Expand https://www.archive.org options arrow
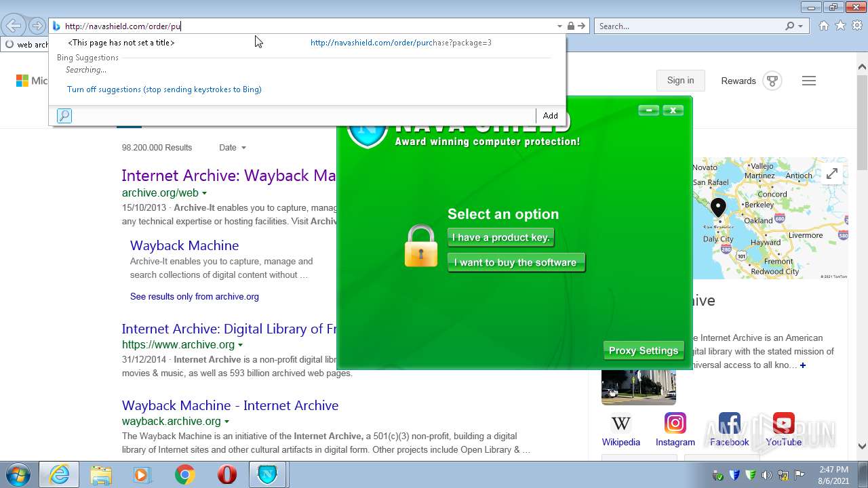868x488 pixels. coord(240,346)
